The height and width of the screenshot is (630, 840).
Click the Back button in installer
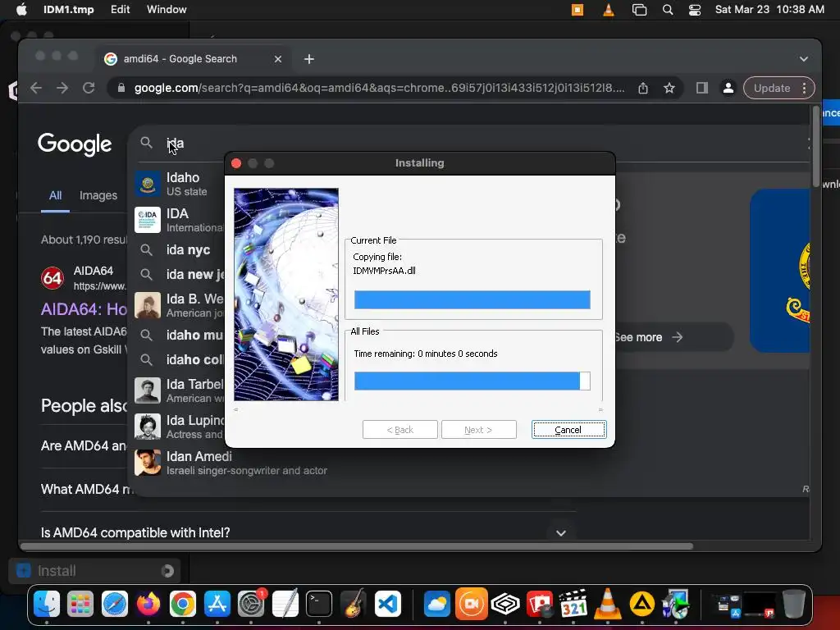(399, 429)
